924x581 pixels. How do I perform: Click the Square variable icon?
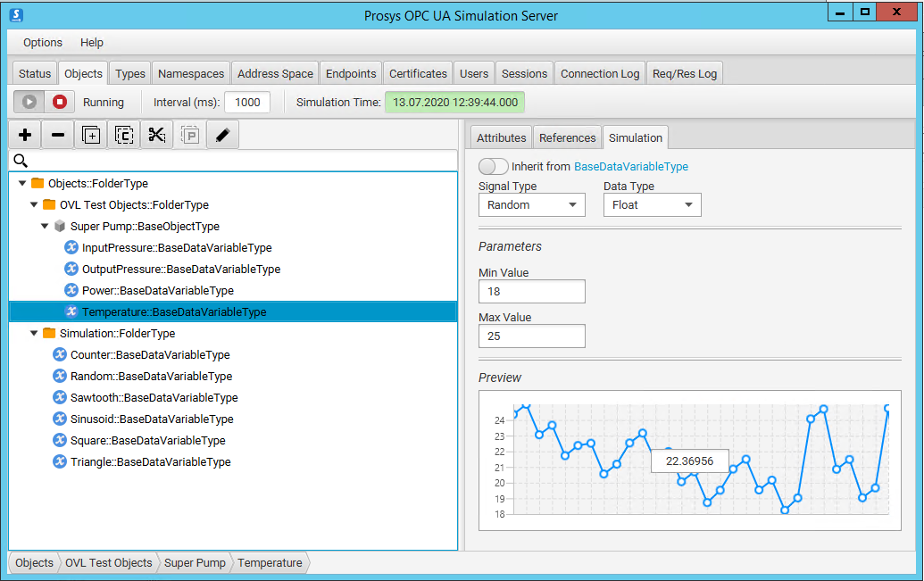point(60,440)
